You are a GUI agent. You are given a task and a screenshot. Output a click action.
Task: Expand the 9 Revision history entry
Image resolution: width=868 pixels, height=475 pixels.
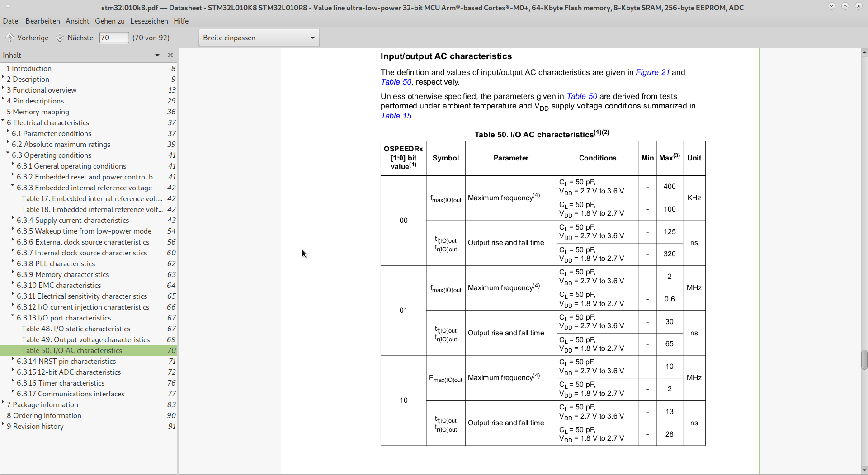3,424
